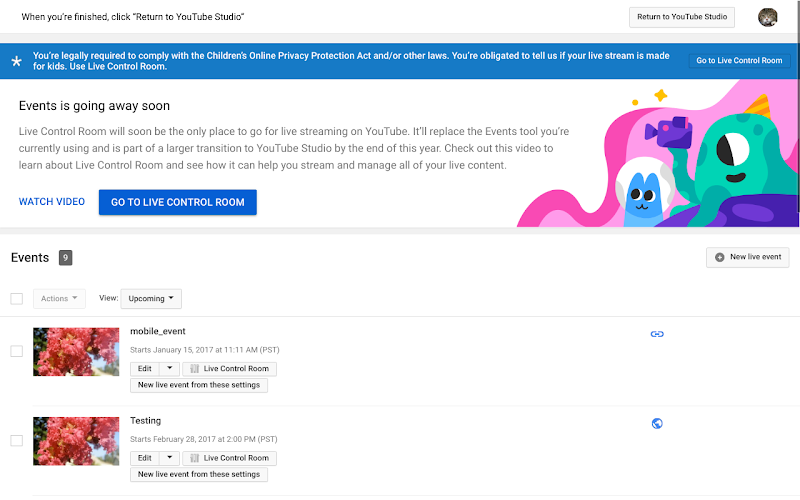Click the mobile_event title
This screenshot has height=500, width=800.
tap(158, 331)
